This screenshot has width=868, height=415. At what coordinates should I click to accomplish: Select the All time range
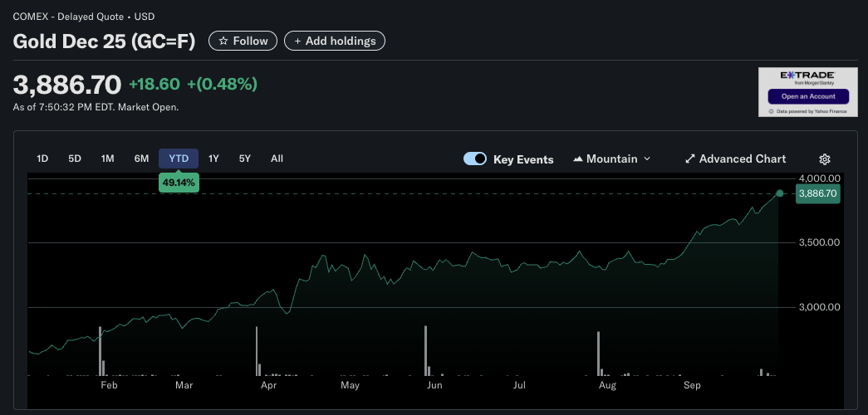(x=277, y=159)
